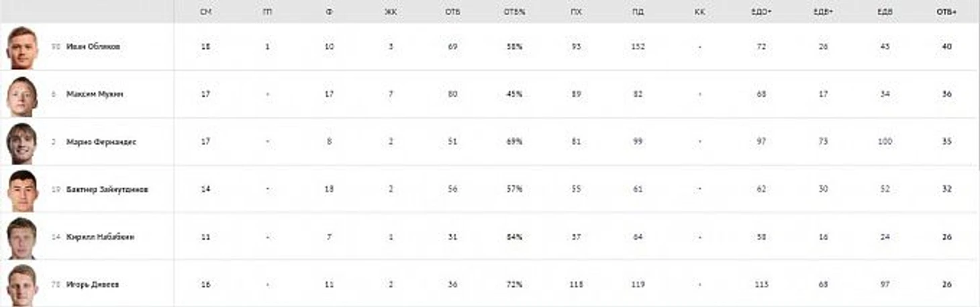Sort by the ОТВ% column header
This screenshot has width=980, height=307.
[514, 12]
